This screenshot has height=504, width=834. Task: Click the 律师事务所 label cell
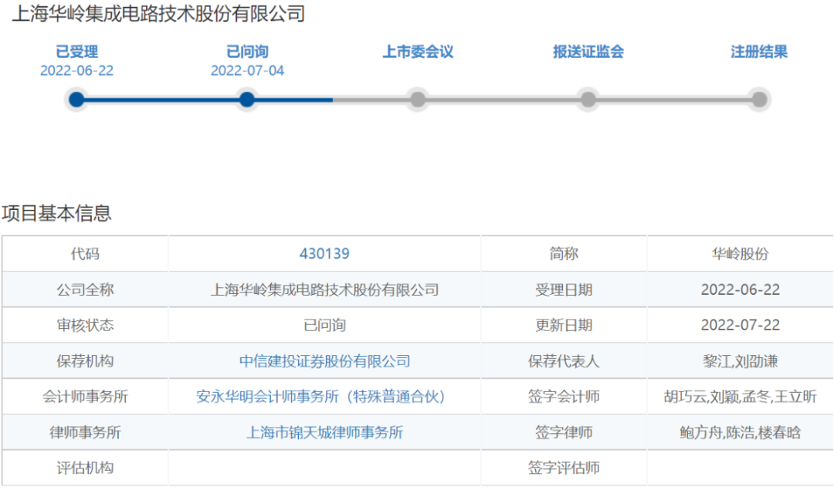tap(85, 432)
